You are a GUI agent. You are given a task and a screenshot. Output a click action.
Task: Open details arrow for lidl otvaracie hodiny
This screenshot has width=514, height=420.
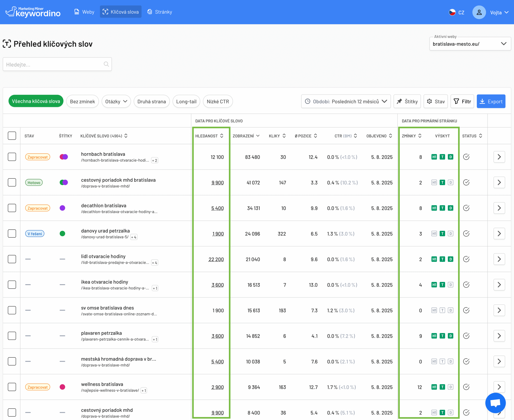coord(499,259)
